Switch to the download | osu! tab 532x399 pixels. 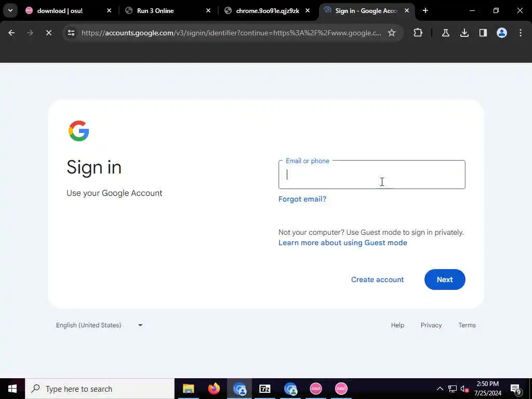[x=69, y=11]
